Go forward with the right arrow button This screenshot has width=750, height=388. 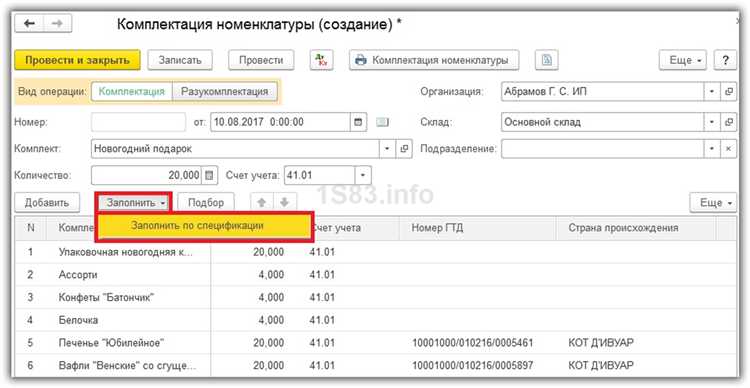click(58, 24)
